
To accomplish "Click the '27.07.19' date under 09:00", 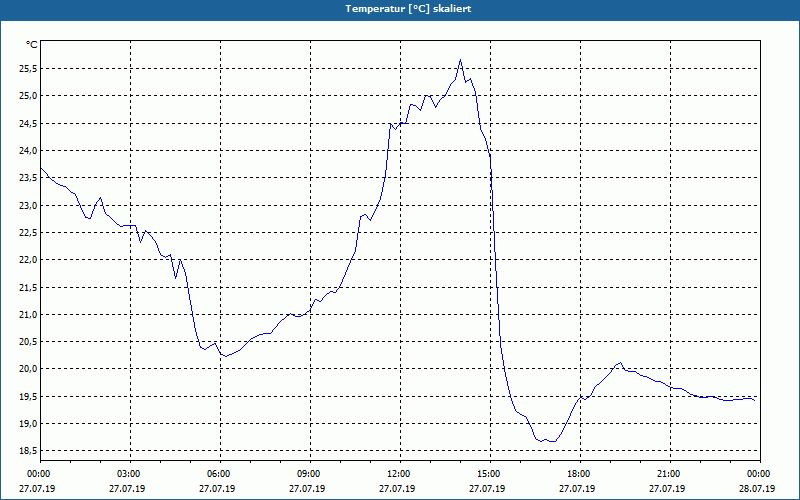I will [307, 488].
